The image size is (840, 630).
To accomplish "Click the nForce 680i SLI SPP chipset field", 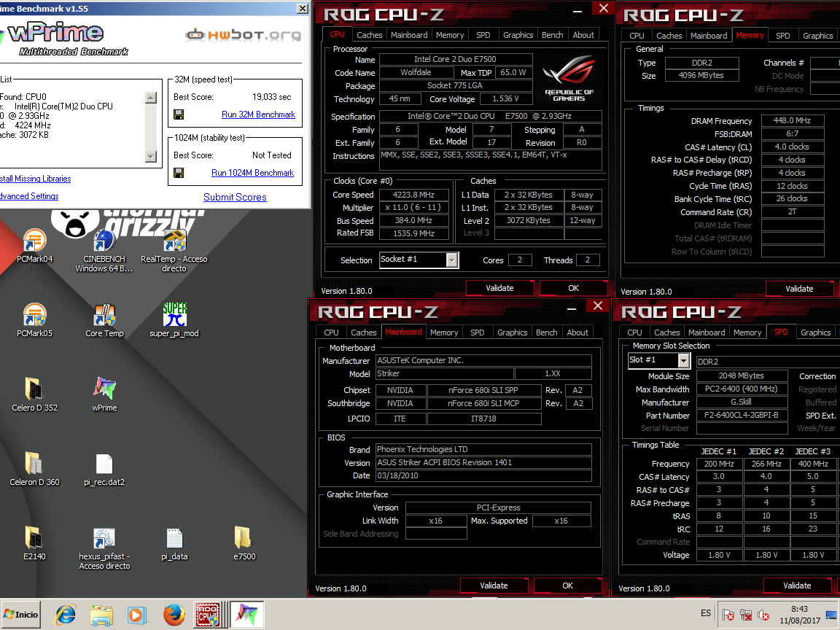I will coord(483,390).
